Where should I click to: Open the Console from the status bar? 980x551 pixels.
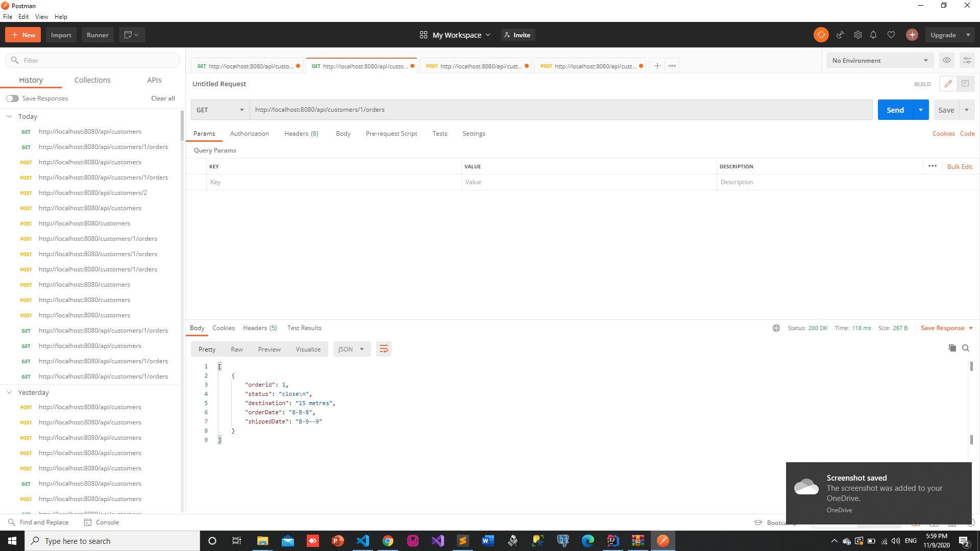tap(102, 522)
